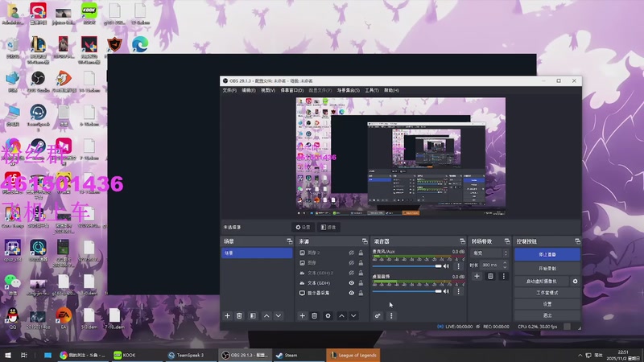Open the 停靠窗口(D) menu
The width and height of the screenshot is (644, 362).
(x=292, y=90)
